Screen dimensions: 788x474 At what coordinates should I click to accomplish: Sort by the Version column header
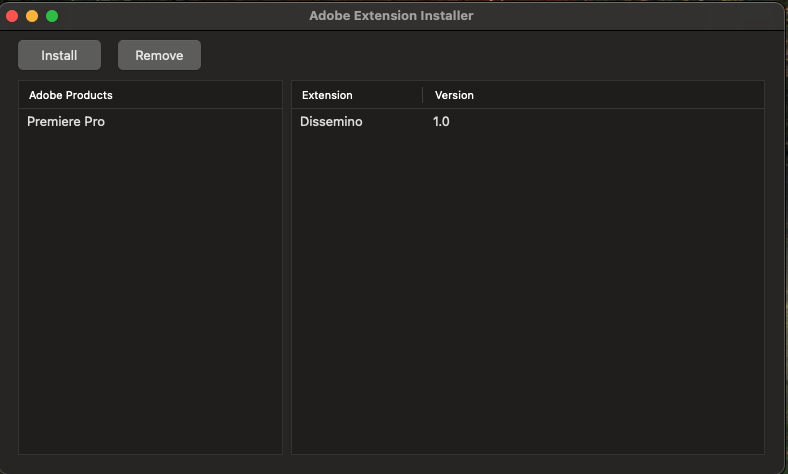454,95
